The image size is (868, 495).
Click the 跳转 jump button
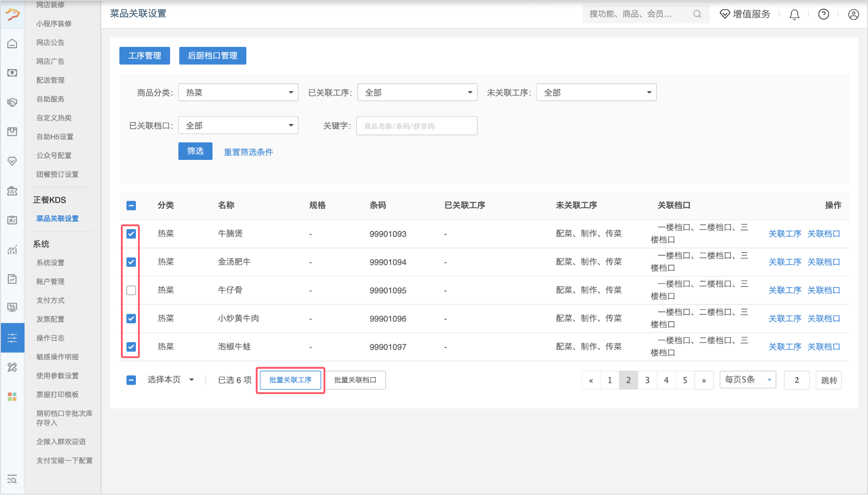(x=829, y=380)
